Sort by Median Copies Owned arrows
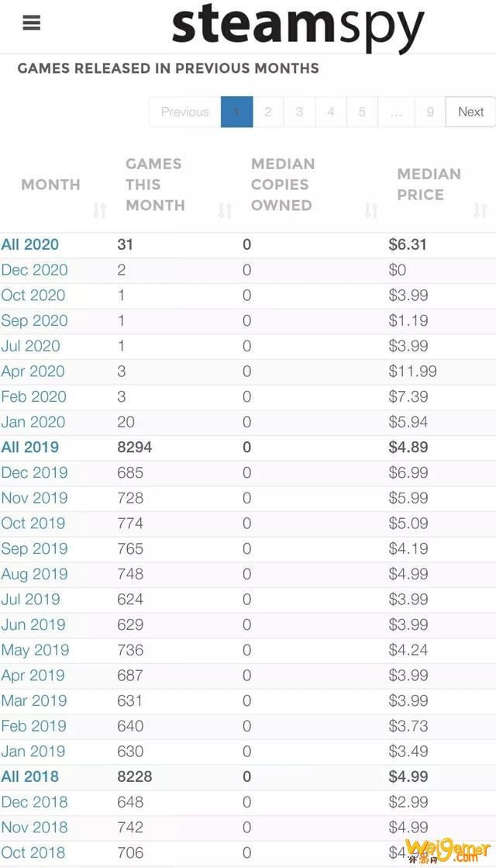 (371, 210)
